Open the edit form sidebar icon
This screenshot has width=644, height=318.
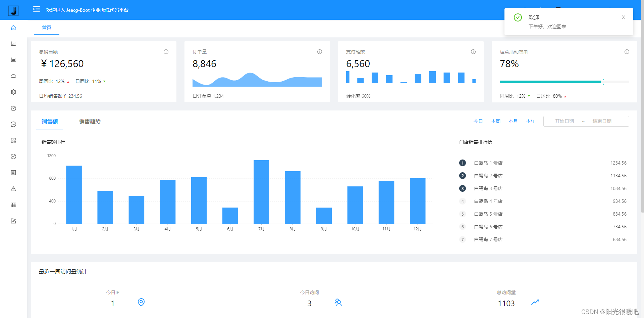click(13, 221)
